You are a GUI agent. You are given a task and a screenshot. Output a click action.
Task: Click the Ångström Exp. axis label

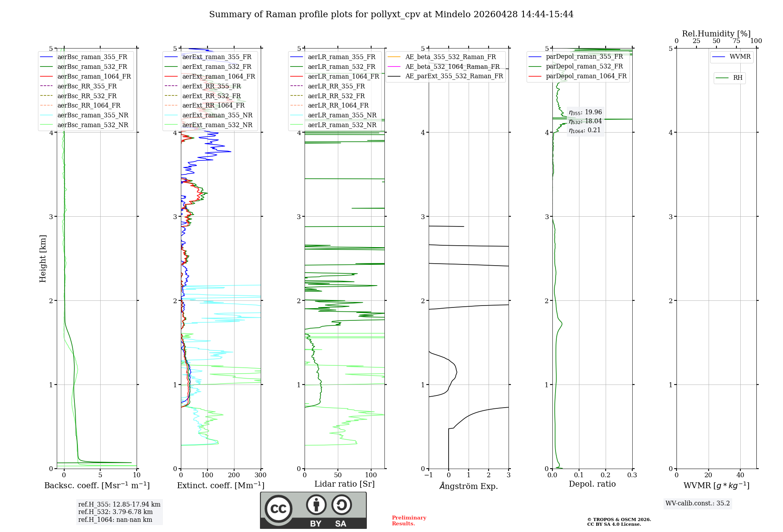point(468,486)
